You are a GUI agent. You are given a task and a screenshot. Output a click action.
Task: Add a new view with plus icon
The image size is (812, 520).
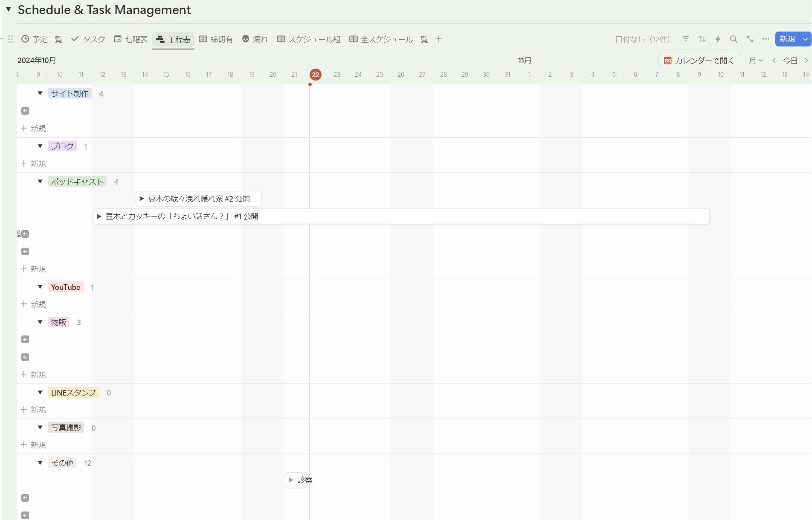coord(438,39)
